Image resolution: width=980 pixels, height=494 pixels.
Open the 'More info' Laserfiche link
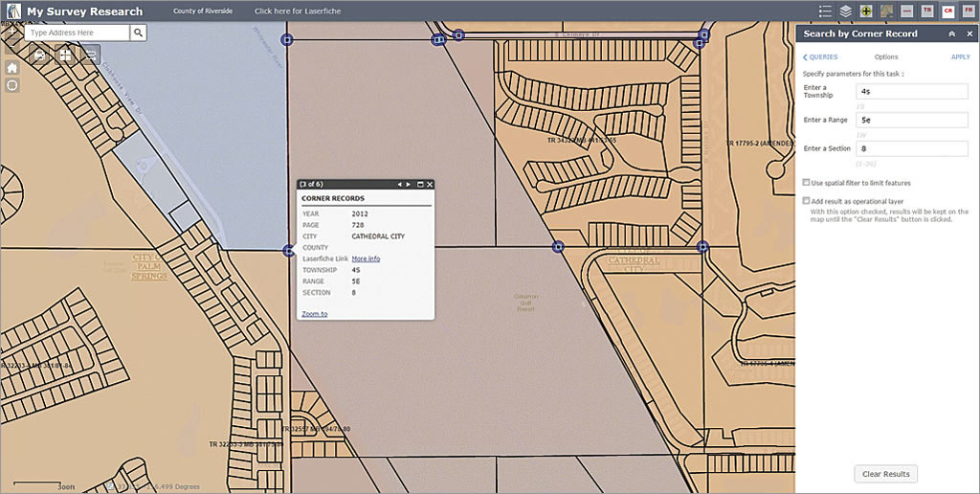coord(366,258)
